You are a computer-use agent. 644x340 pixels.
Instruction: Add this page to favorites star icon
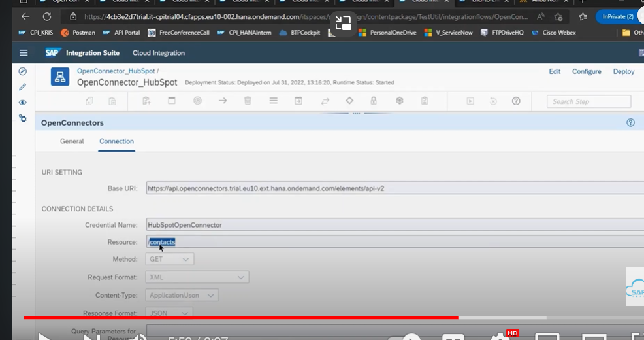click(558, 17)
